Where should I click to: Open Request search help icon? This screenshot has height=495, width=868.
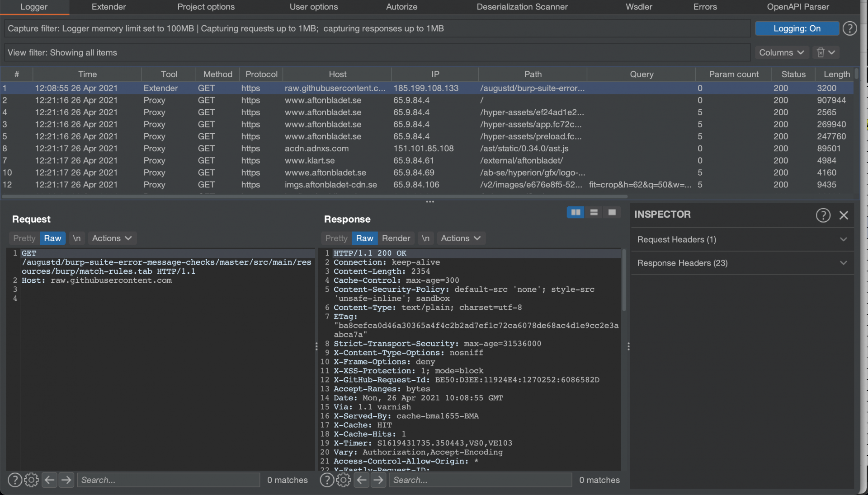click(x=15, y=480)
